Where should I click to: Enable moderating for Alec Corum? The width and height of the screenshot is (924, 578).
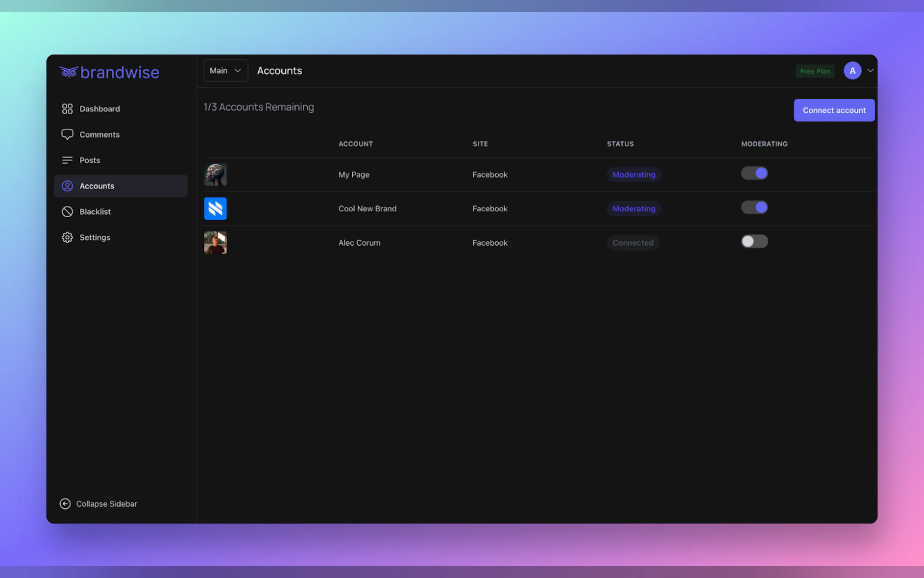point(754,241)
